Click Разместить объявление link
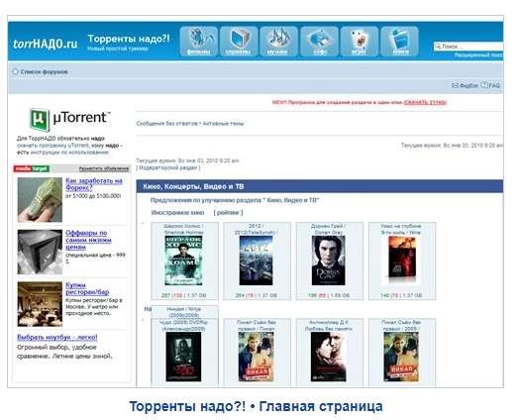 click(104, 168)
